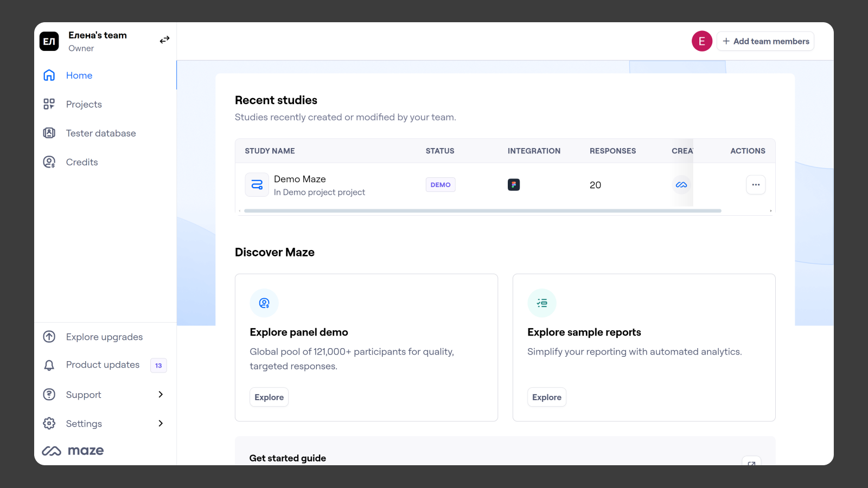Open Credits via its sidebar icon
Image resolution: width=868 pixels, height=488 pixels.
click(x=49, y=162)
